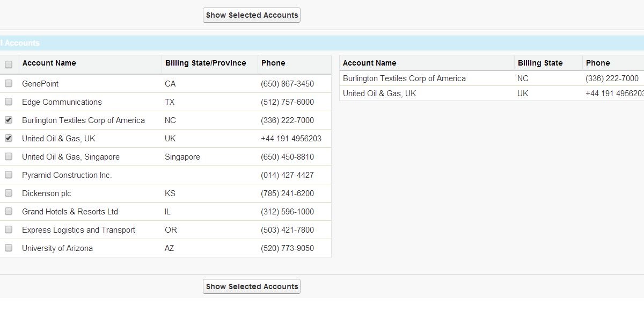644x309 pixels.
Task: Click UK cell in selected accounts table
Action: click(x=523, y=94)
